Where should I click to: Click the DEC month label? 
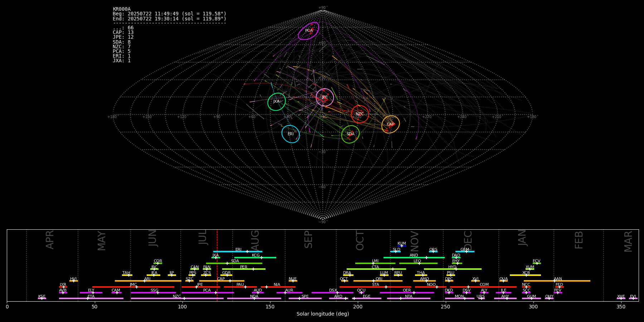[x=468, y=241]
